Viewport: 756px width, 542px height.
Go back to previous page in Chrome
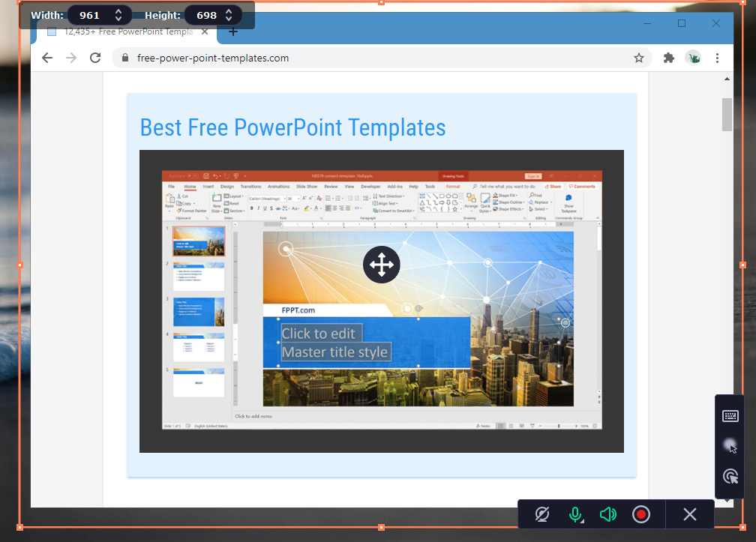pyautogui.click(x=47, y=58)
